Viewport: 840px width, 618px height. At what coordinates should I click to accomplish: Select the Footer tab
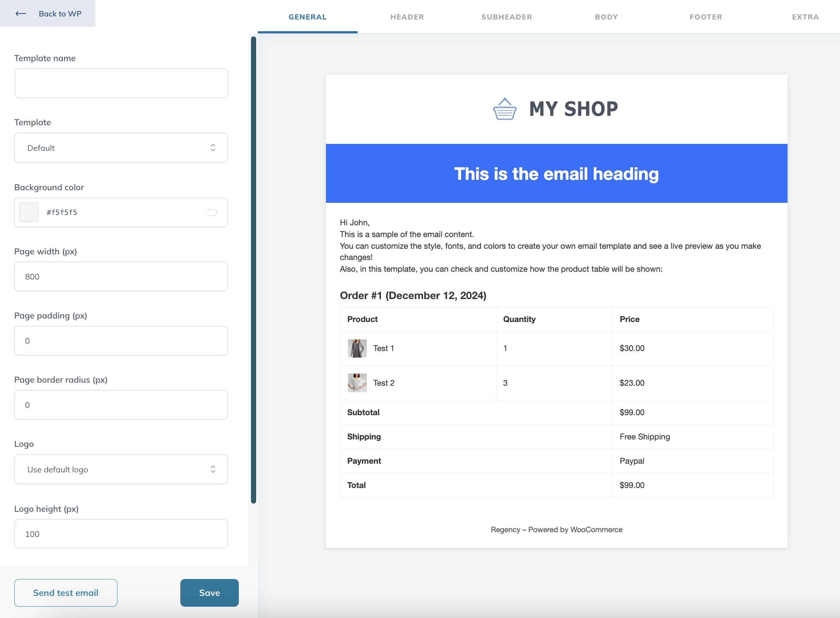point(706,17)
